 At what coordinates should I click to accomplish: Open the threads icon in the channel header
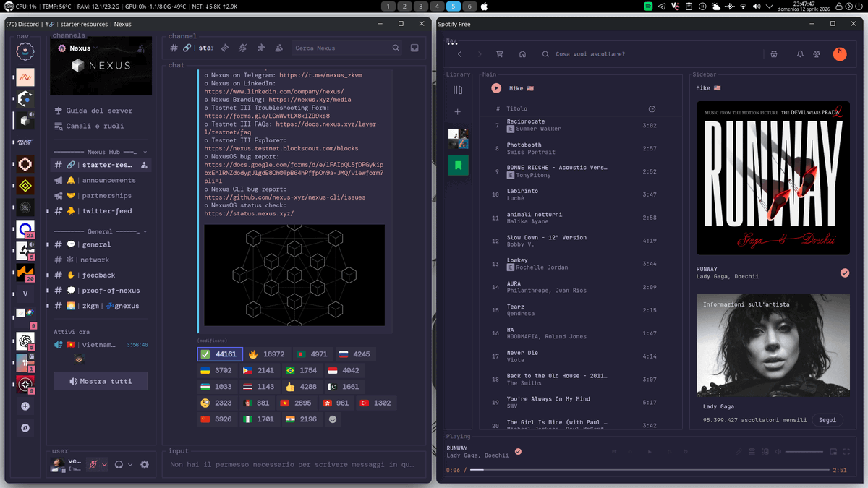(x=225, y=47)
